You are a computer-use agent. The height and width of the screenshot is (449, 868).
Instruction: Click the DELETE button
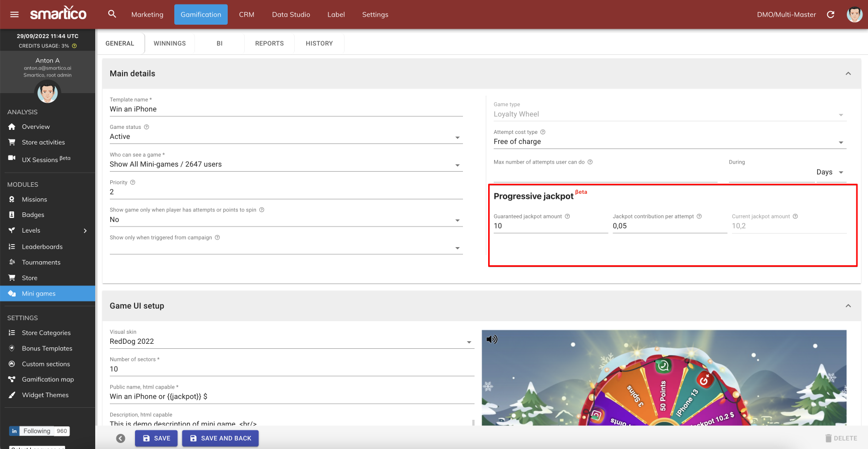point(841,438)
